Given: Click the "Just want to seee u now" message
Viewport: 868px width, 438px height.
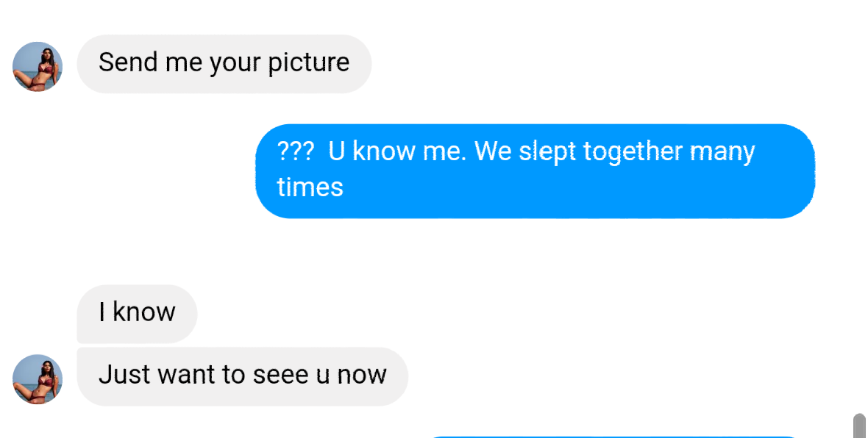Looking at the screenshot, I should [242, 376].
